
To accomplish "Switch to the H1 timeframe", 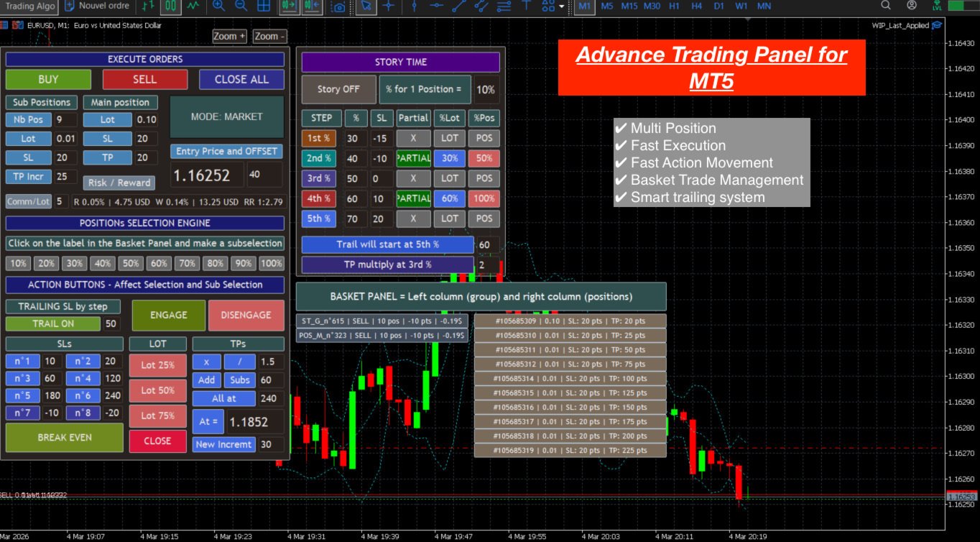I will pyautogui.click(x=674, y=6).
